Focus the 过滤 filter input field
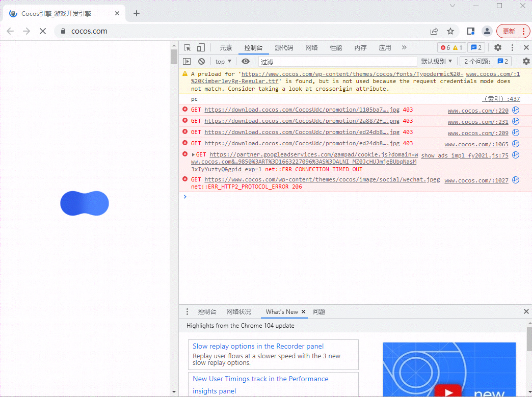 coord(337,62)
